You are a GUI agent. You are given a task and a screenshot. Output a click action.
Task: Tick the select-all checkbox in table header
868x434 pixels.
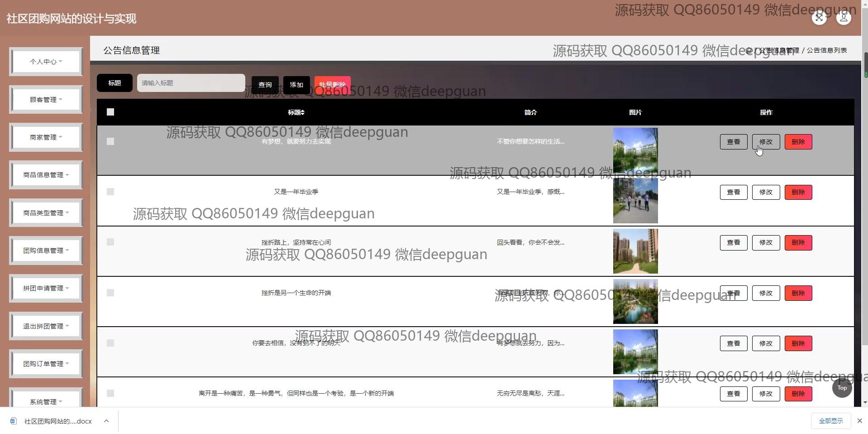tap(110, 112)
